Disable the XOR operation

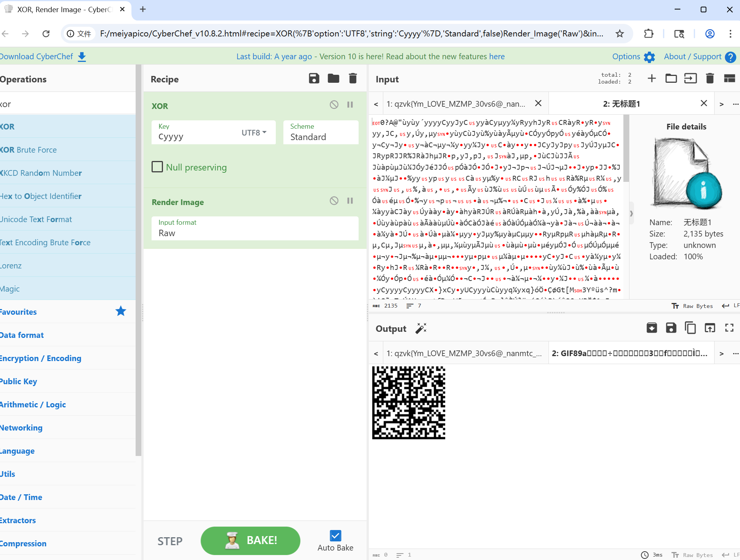[x=334, y=105]
